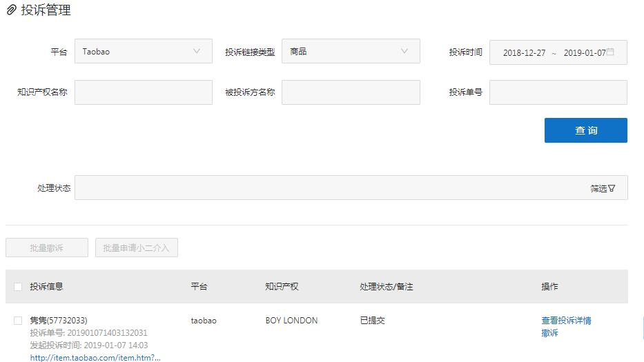Focus the 投诉单号 input field
This screenshot has height=362, width=644.
click(x=558, y=92)
